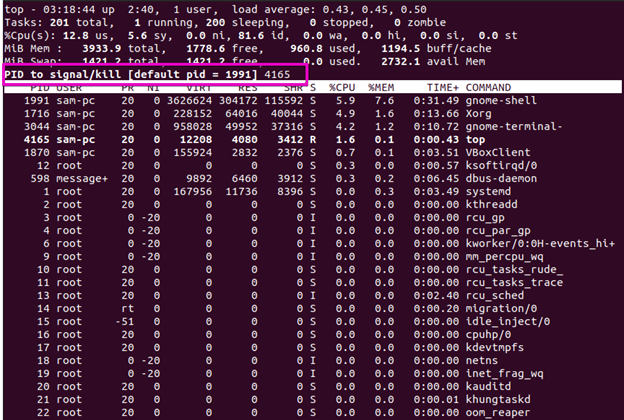Click the 2732.1 avail Mem value

click(400, 62)
